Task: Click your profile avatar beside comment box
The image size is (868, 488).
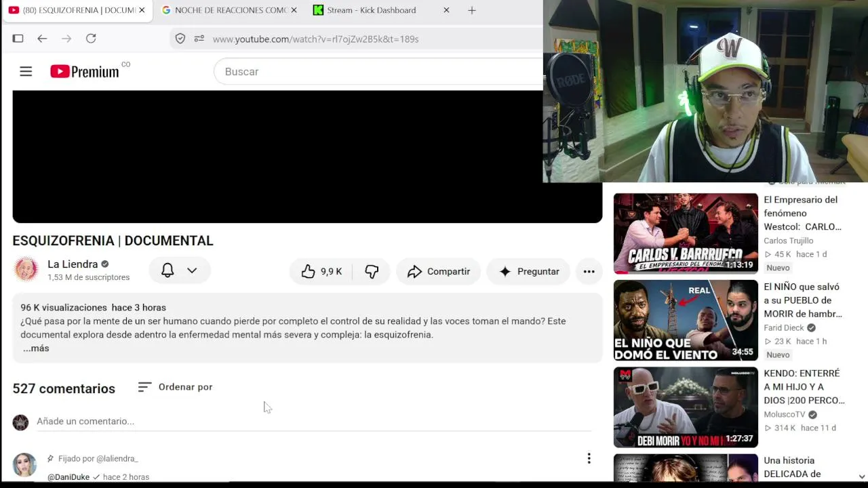Action: point(20,422)
